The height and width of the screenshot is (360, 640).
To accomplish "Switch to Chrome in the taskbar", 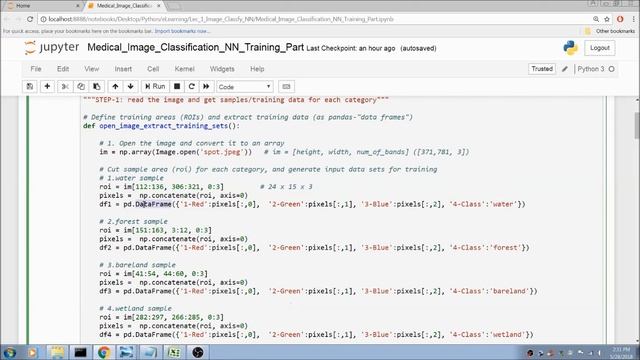I will tap(104, 352).
